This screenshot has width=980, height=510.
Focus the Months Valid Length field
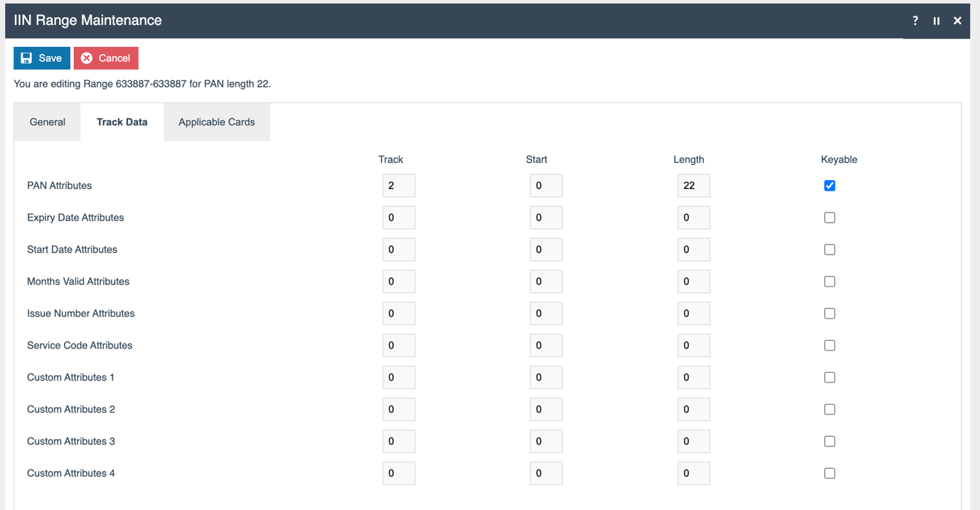pyautogui.click(x=693, y=281)
